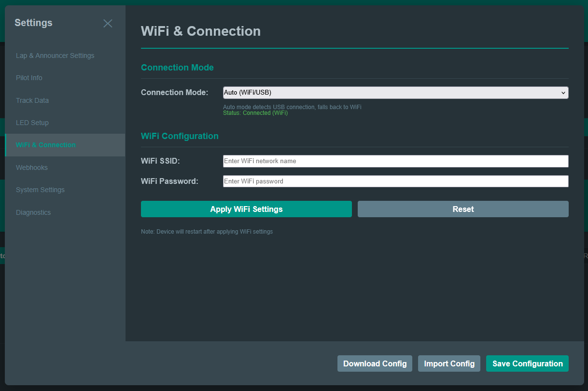
Task: Import Config from file
Action: [x=449, y=363]
